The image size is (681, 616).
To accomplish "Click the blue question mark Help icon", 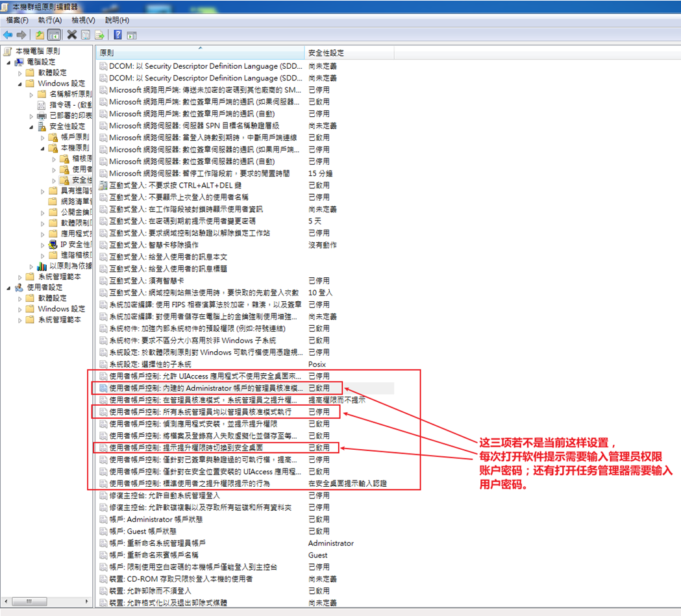I will [x=118, y=35].
